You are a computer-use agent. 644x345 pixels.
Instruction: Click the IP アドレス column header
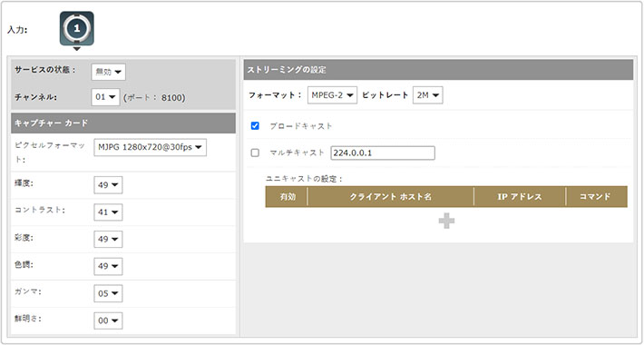coord(520,196)
